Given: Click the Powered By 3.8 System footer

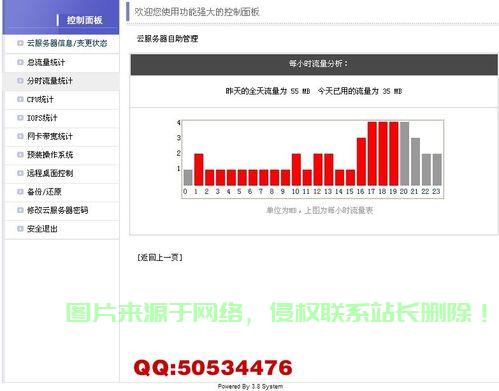Looking at the screenshot, I should [x=250, y=386].
